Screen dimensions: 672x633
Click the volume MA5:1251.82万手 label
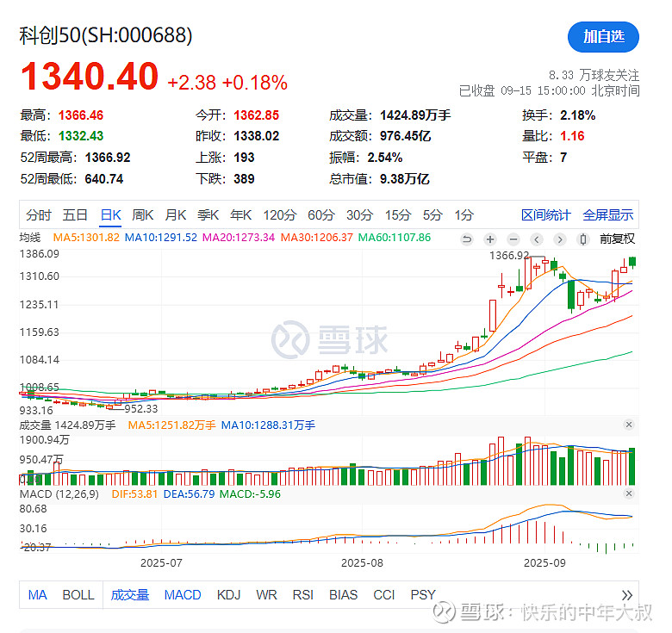[x=171, y=425]
